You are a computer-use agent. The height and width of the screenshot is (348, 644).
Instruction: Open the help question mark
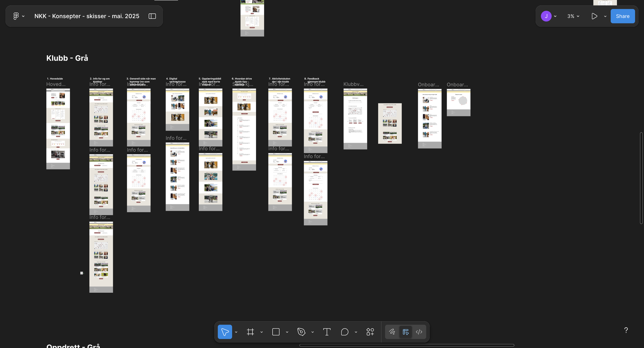point(626,330)
